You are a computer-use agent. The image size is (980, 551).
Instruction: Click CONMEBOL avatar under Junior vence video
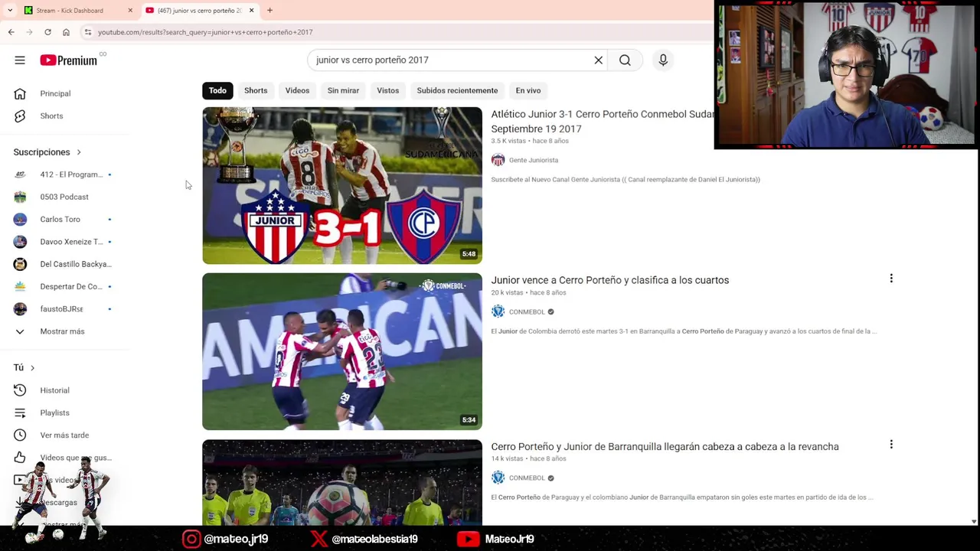(x=498, y=311)
